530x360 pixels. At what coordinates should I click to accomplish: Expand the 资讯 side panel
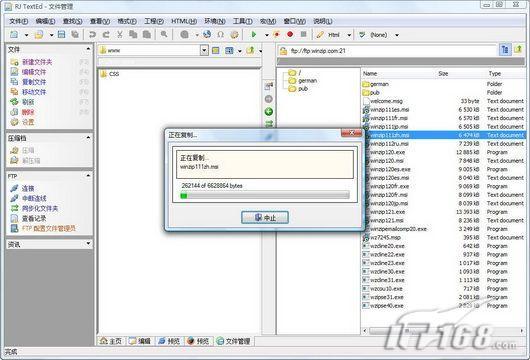click(88, 244)
